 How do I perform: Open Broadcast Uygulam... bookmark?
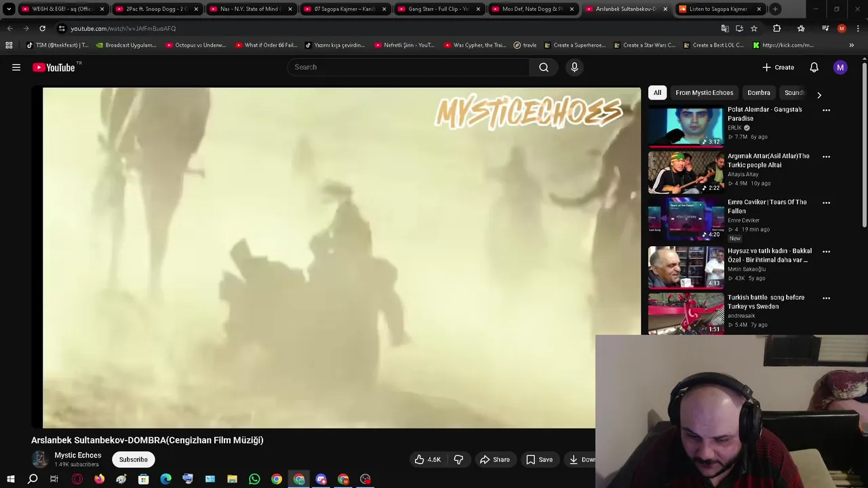click(125, 45)
